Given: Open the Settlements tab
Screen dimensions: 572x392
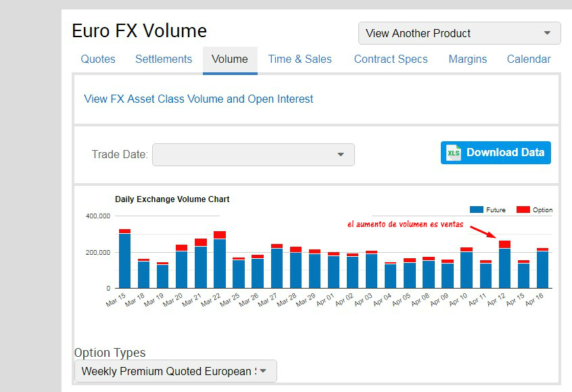Looking at the screenshot, I should click(x=164, y=59).
